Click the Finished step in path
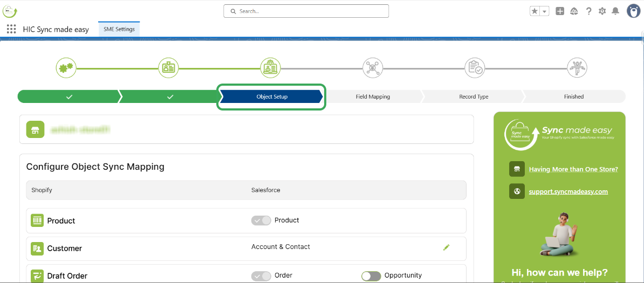This screenshot has width=644, height=283. click(573, 97)
